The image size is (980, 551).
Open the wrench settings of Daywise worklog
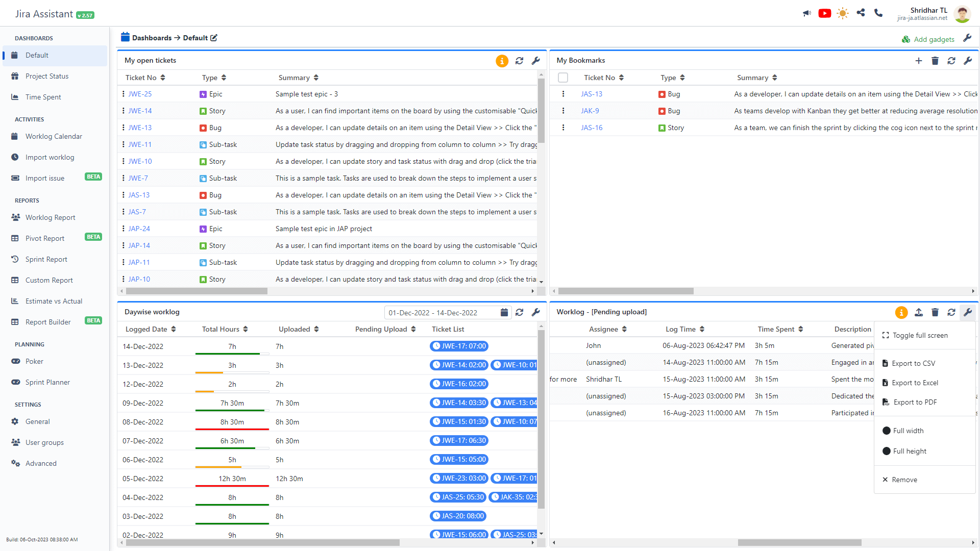point(536,312)
